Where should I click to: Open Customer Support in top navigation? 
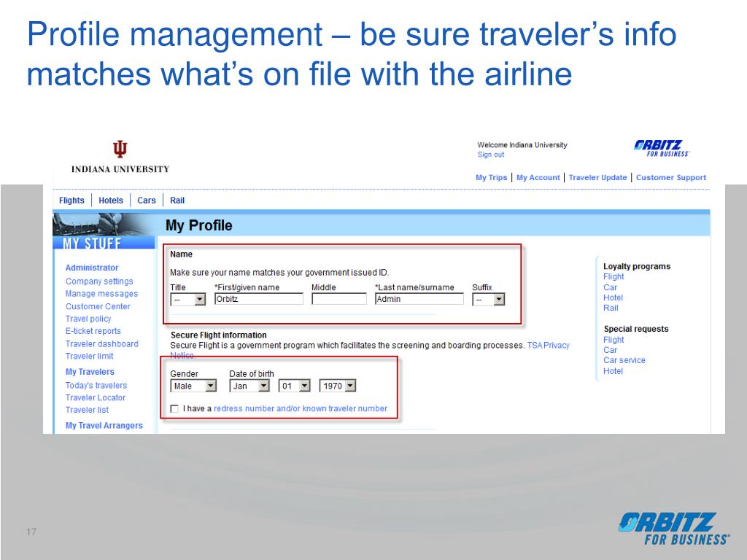(x=671, y=178)
